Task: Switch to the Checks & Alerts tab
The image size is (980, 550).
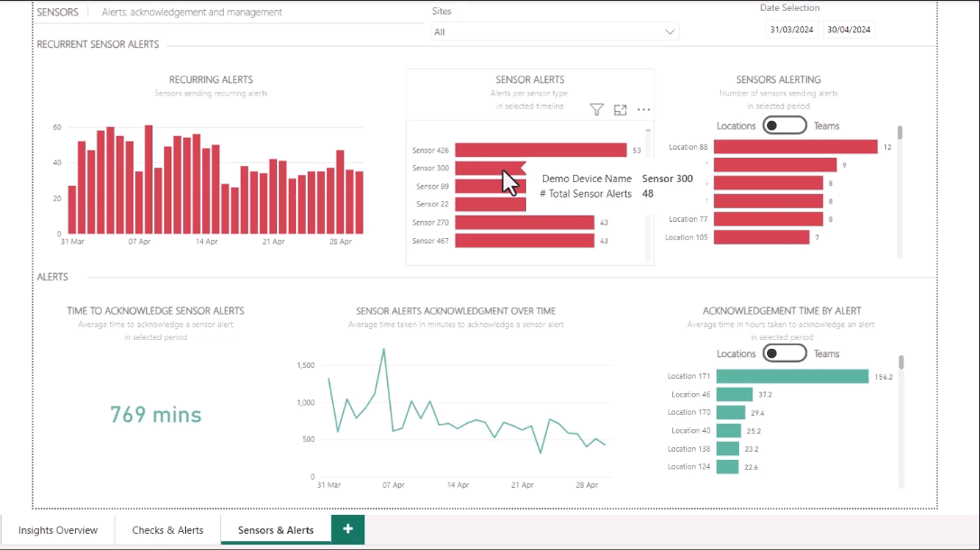Action: pyautogui.click(x=168, y=530)
